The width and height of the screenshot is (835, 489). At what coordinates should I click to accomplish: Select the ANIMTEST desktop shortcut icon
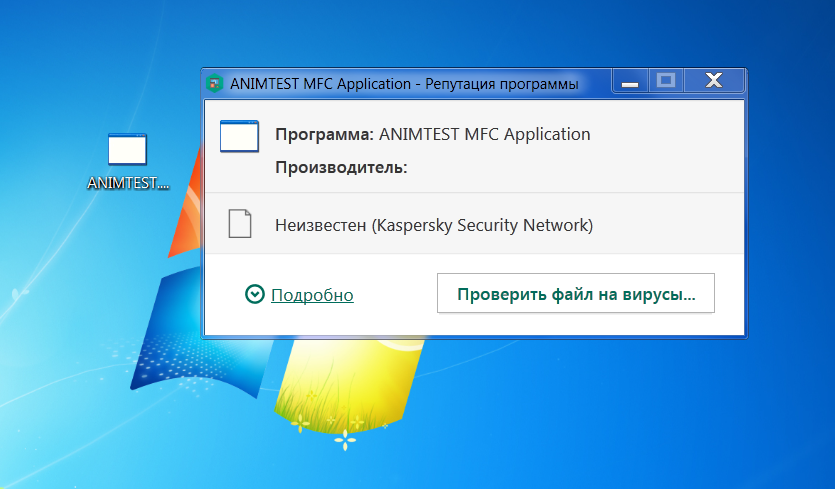pyautogui.click(x=127, y=149)
